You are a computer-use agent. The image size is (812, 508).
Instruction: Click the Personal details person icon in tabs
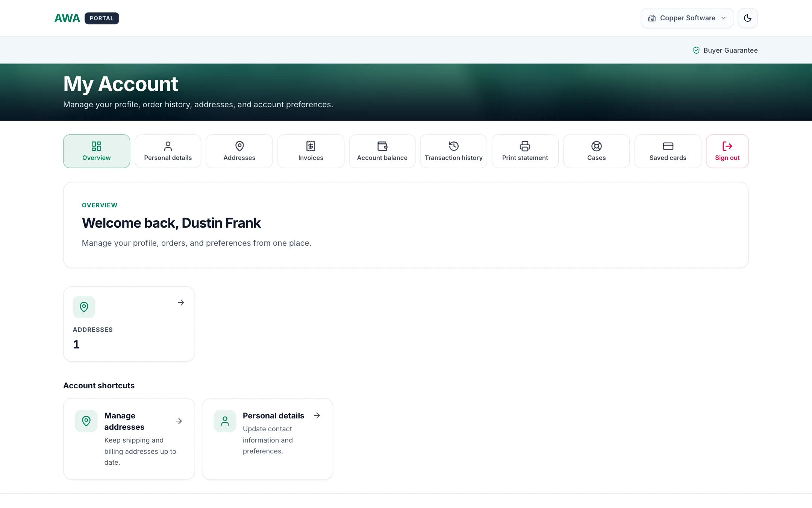pyautogui.click(x=168, y=146)
